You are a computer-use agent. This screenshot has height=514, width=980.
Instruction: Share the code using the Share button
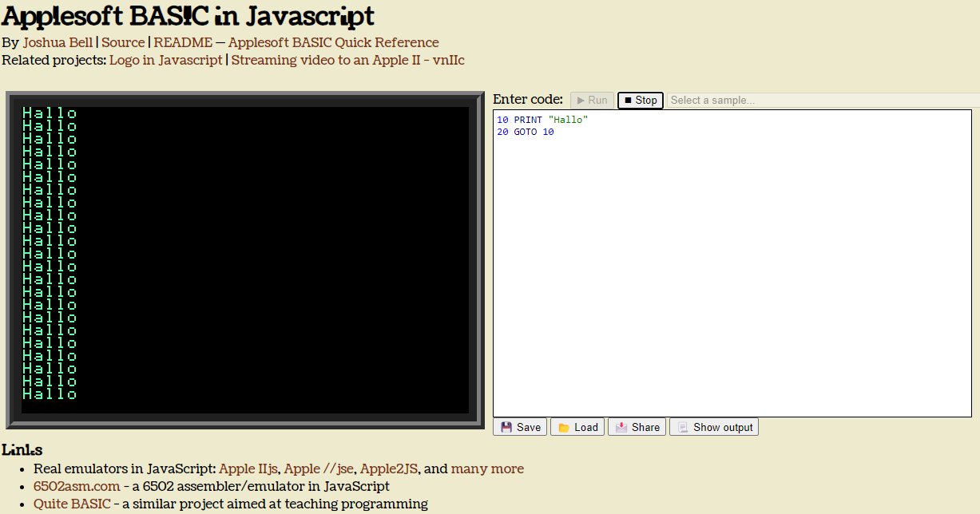[x=637, y=427]
